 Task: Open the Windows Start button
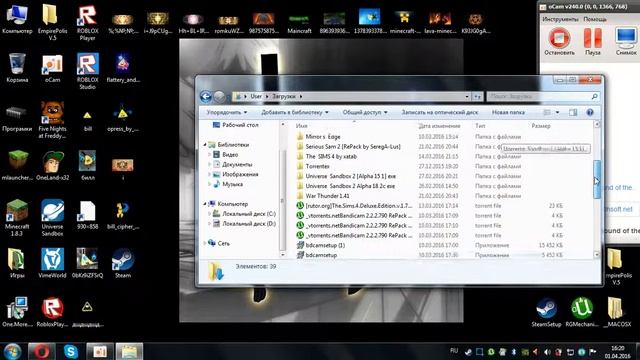coord(12,351)
